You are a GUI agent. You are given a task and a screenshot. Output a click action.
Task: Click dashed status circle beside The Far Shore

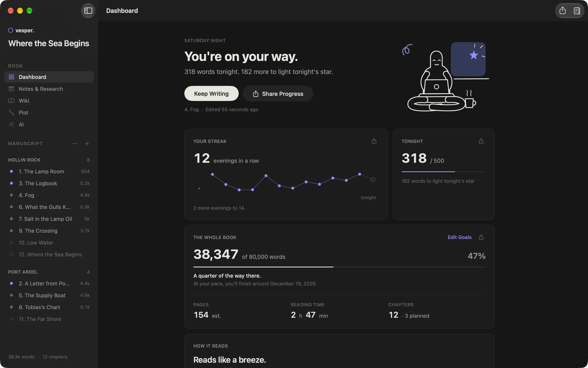[x=11, y=319]
